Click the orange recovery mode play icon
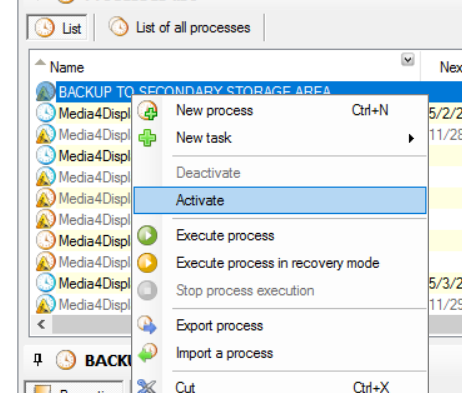This screenshot has width=462, height=393. [x=147, y=263]
